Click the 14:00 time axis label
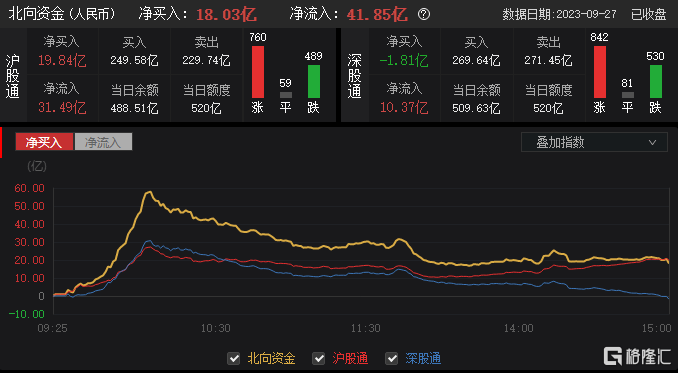Image resolution: width=678 pixels, height=373 pixels. click(x=518, y=328)
